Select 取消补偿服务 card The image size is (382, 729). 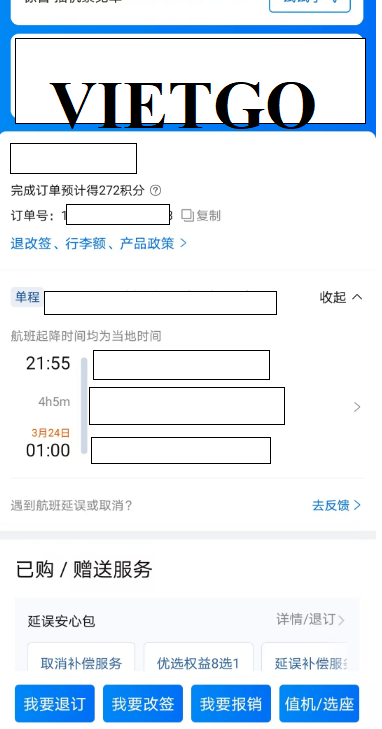point(81,663)
